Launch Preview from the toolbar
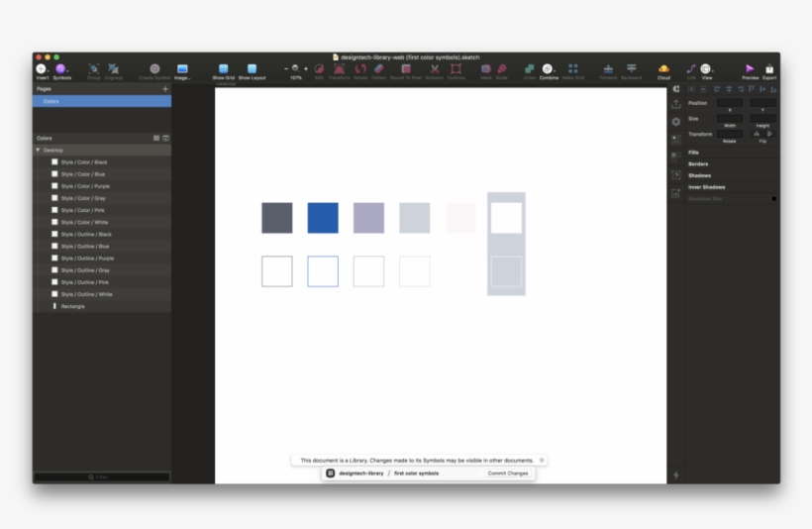The height and width of the screenshot is (529, 812). pyautogui.click(x=750, y=69)
